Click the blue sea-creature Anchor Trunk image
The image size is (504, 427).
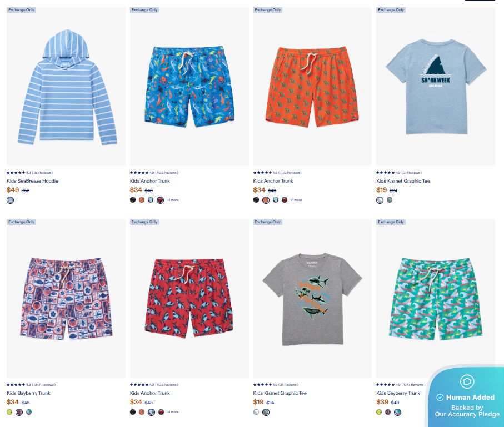pos(189,87)
